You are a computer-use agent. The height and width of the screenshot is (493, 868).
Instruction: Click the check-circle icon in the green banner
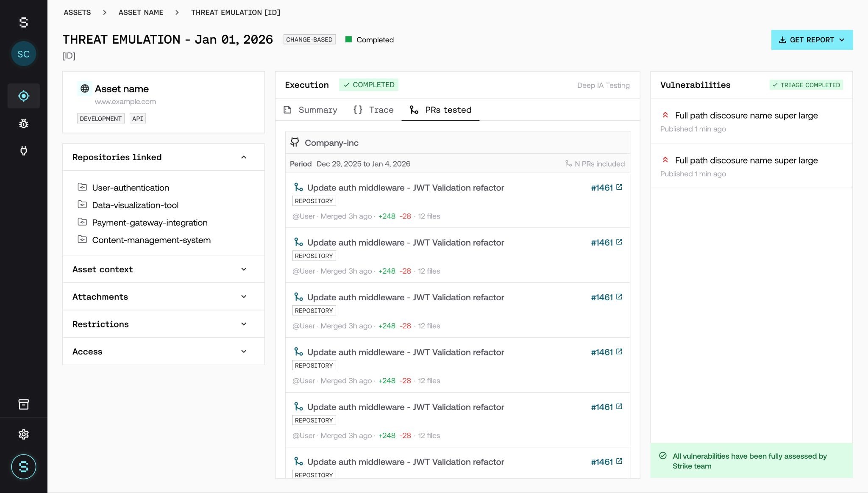point(663,456)
